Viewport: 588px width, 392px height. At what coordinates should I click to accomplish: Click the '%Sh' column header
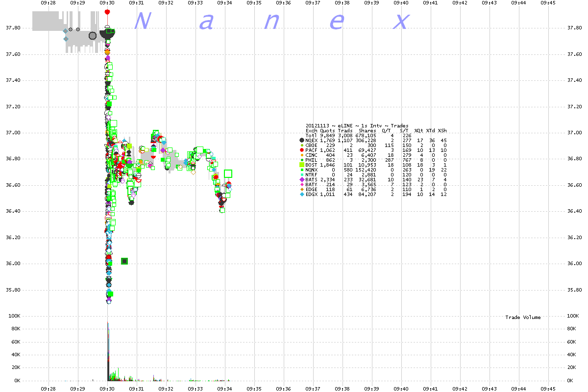[x=442, y=131]
